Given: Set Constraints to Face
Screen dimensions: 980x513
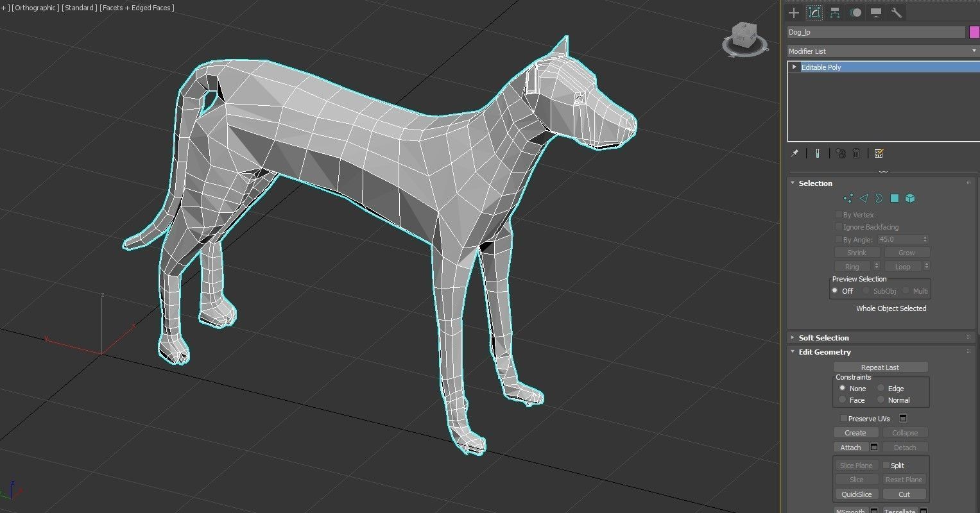Looking at the screenshot, I should (x=843, y=399).
